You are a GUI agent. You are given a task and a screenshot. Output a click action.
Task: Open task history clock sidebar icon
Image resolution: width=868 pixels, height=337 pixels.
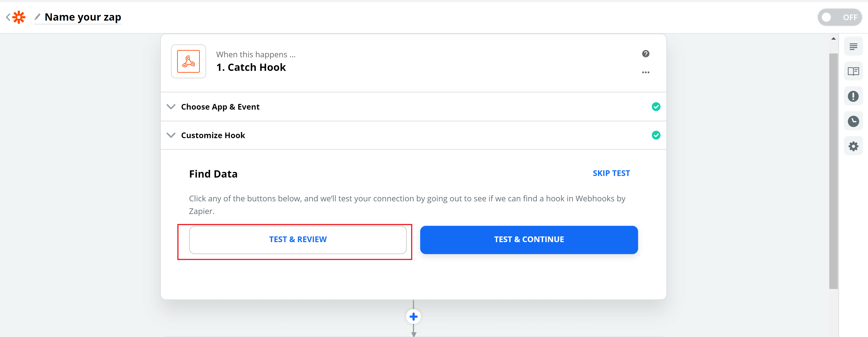pyautogui.click(x=853, y=121)
